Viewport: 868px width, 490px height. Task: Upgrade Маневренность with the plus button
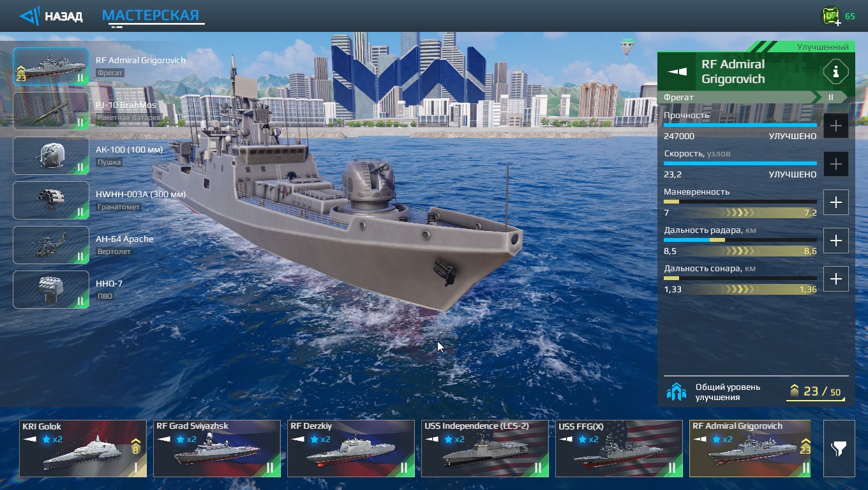[x=835, y=202]
